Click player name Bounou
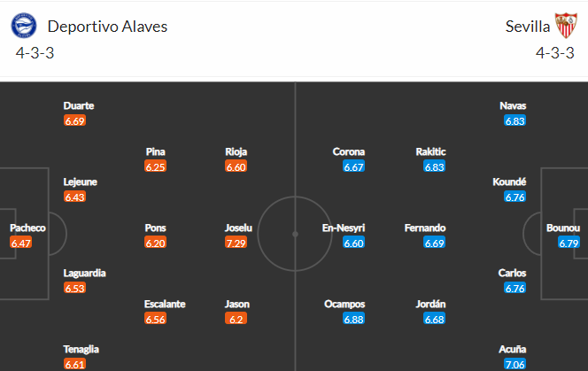The height and width of the screenshot is (371, 588). coord(563,228)
